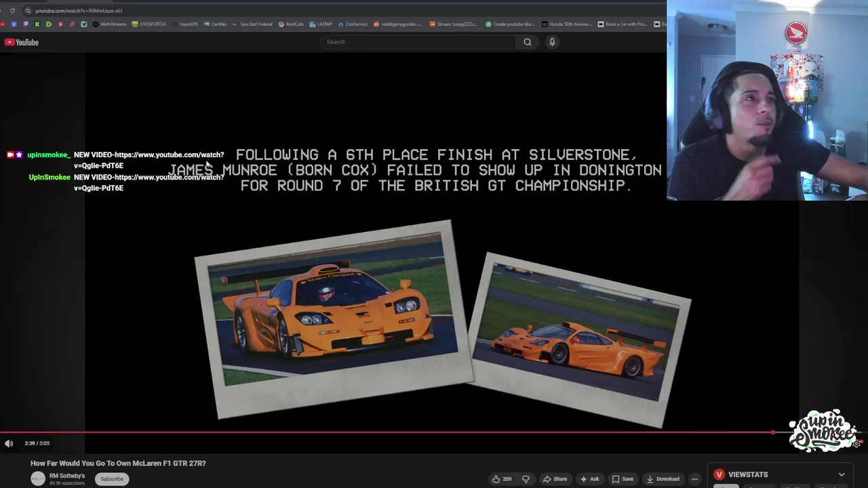868x488 pixels.
Task: Click the 2:39 / 3:05 time display
Action: (37, 443)
